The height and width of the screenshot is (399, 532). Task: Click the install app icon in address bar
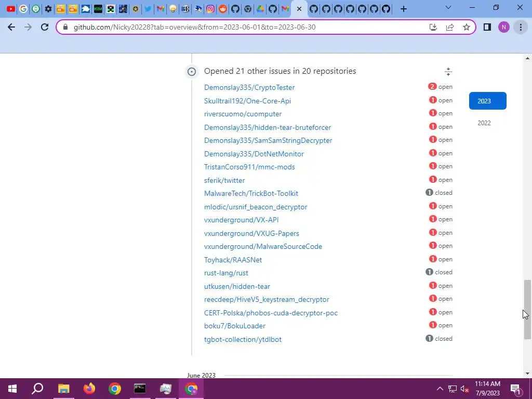433,27
